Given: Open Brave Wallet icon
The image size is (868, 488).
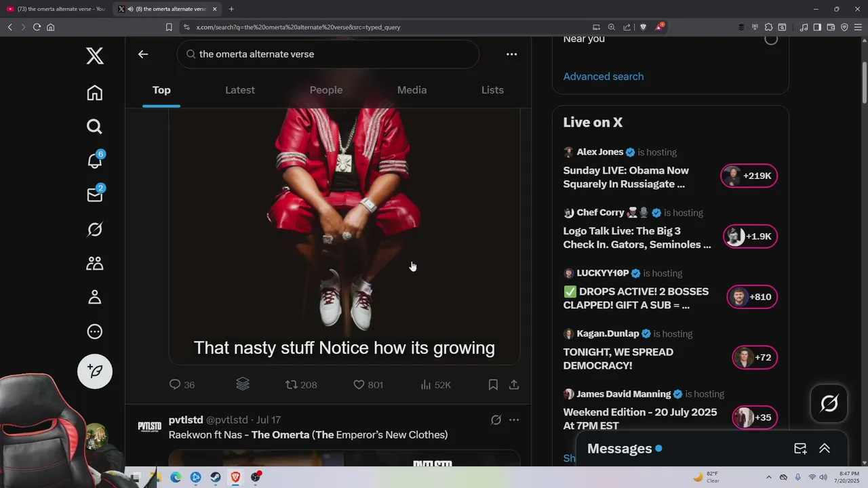Looking at the screenshot, I should [x=831, y=27].
